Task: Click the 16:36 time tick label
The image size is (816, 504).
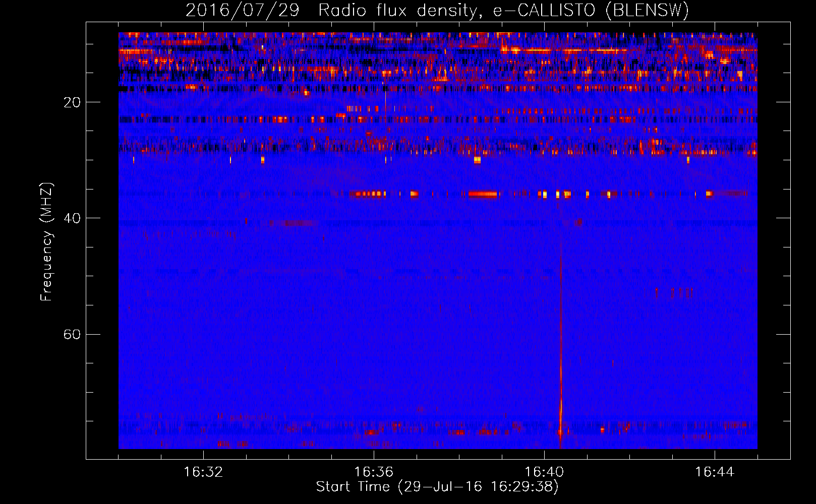Action: click(x=374, y=472)
